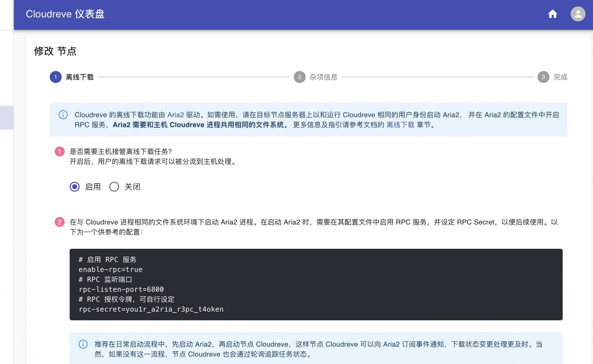The width and height of the screenshot is (593, 364).
Task: Click the info icon in the bottom recommendation banner
Action: click(83, 344)
